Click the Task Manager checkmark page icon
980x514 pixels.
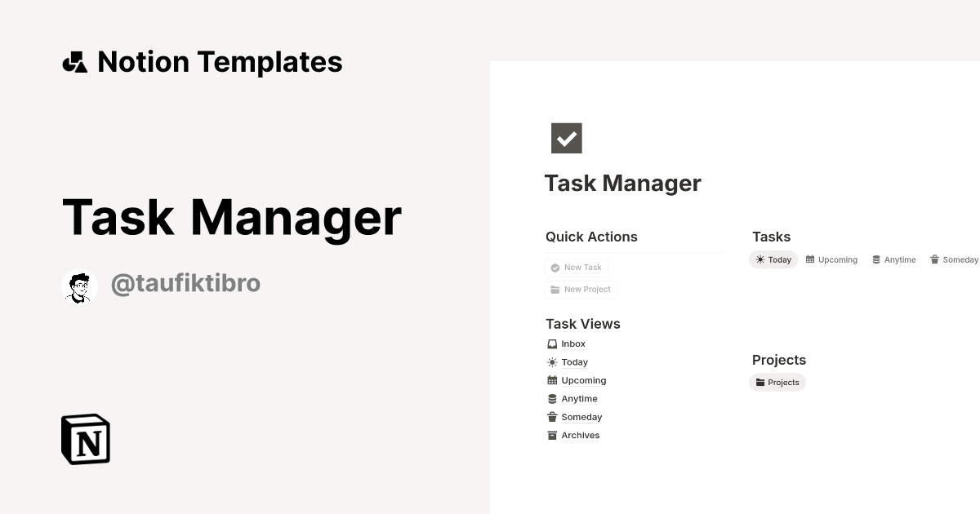pyautogui.click(x=566, y=138)
